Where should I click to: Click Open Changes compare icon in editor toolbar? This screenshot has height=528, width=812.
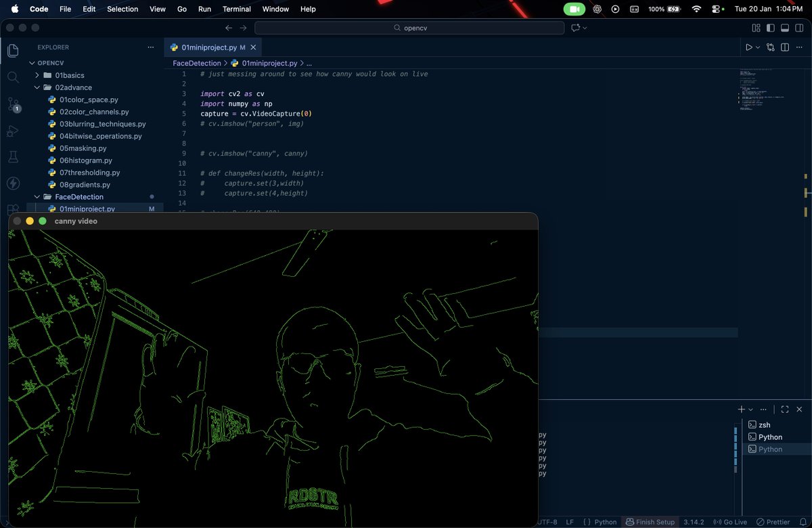(770, 47)
